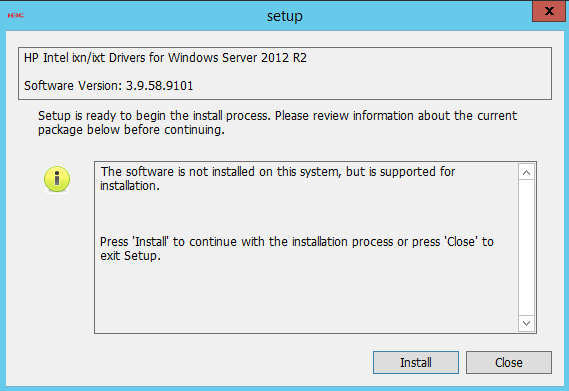Image resolution: width=569 pixels, height=391 pixels.
Task: Click the "setup" window title text
Action: point(284,16)
